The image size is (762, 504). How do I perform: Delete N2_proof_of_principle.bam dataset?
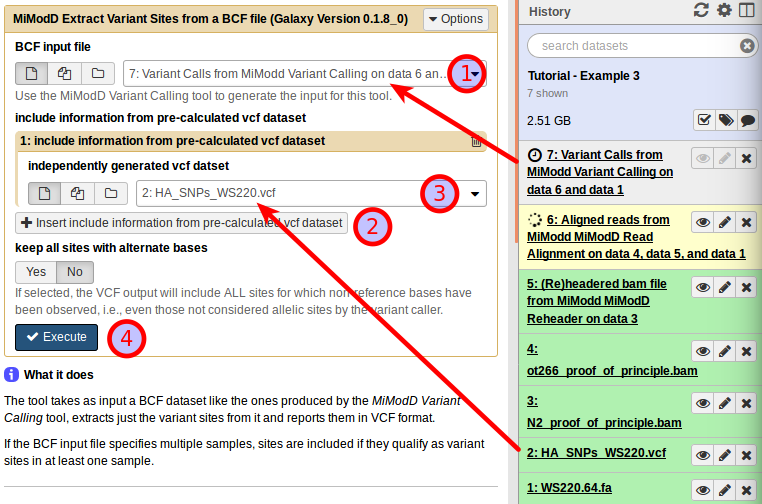pos(746,403)
